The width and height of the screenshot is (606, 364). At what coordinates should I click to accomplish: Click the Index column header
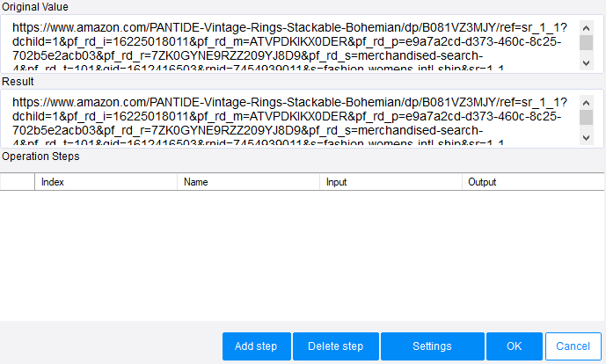106,182
